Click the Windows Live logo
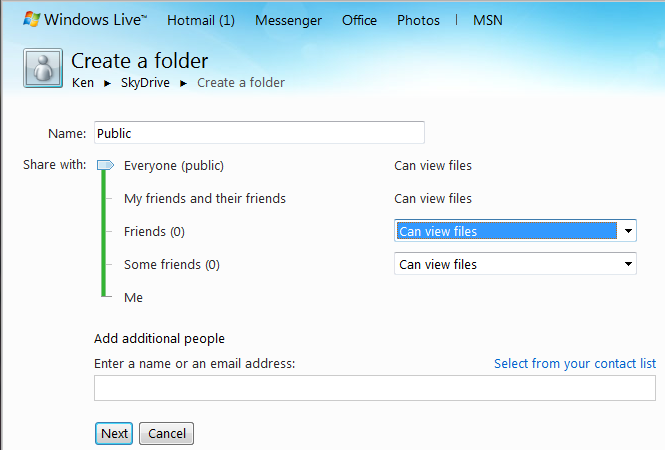Image resolution: width=665 pixels, height=450 pixels. point(85,20)
